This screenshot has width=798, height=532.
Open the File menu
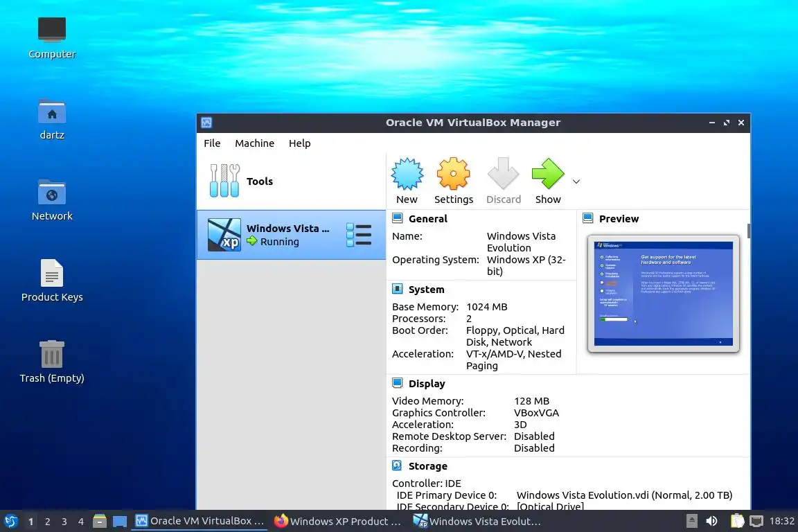212,143
